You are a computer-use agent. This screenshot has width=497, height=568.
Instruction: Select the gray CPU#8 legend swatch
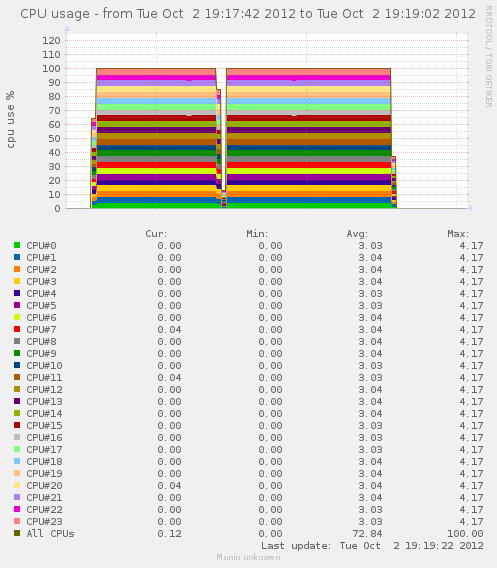point(17,341)
